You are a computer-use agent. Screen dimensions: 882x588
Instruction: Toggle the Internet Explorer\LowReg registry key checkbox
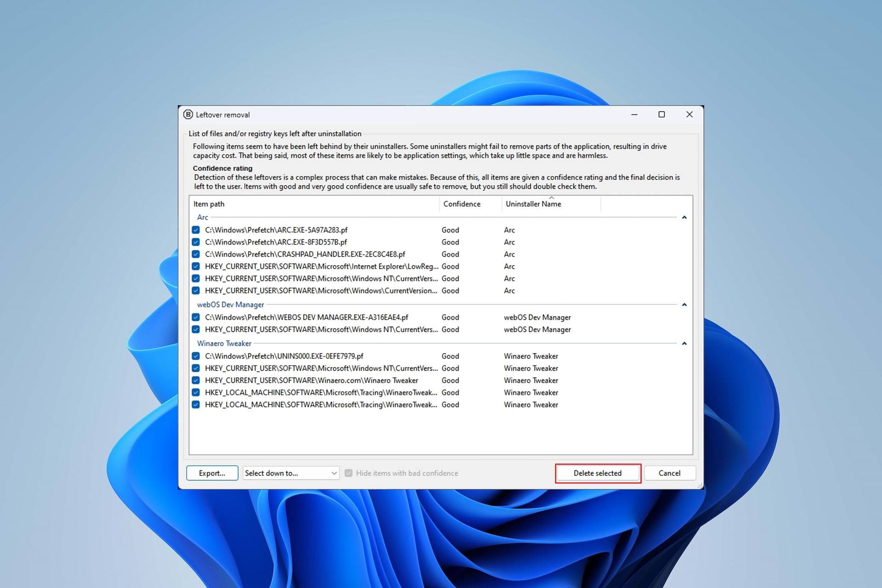click(196, 266)
